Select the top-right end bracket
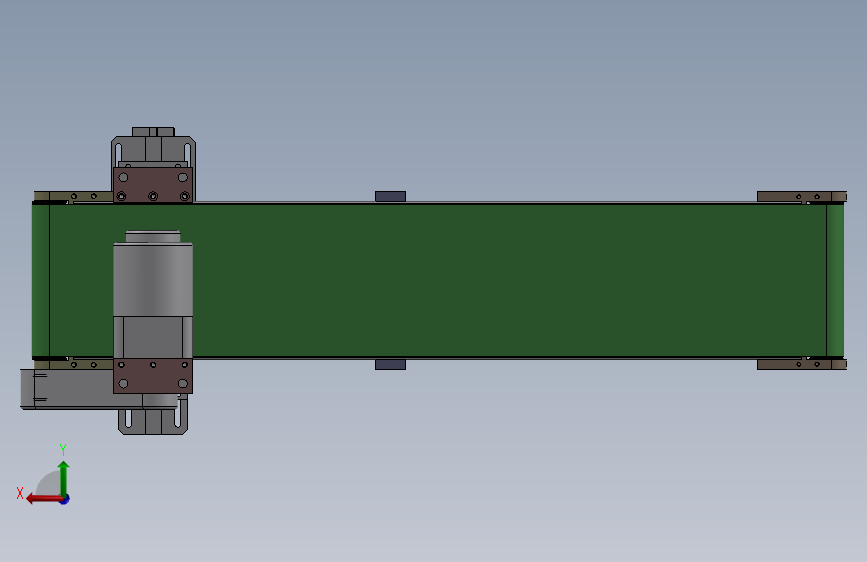The image size is (867, 562). click(x=802, y=196)
